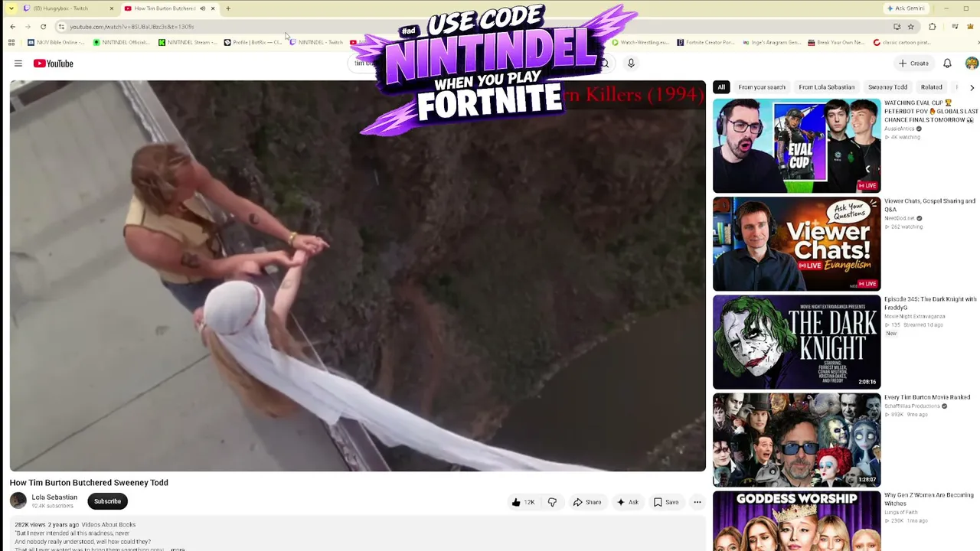Open 'Viewer Chats, Gospel Sharing and Q&A' title
Viewport: 980px width, 551px height.
pyautogui.click(x=929, y=205)
